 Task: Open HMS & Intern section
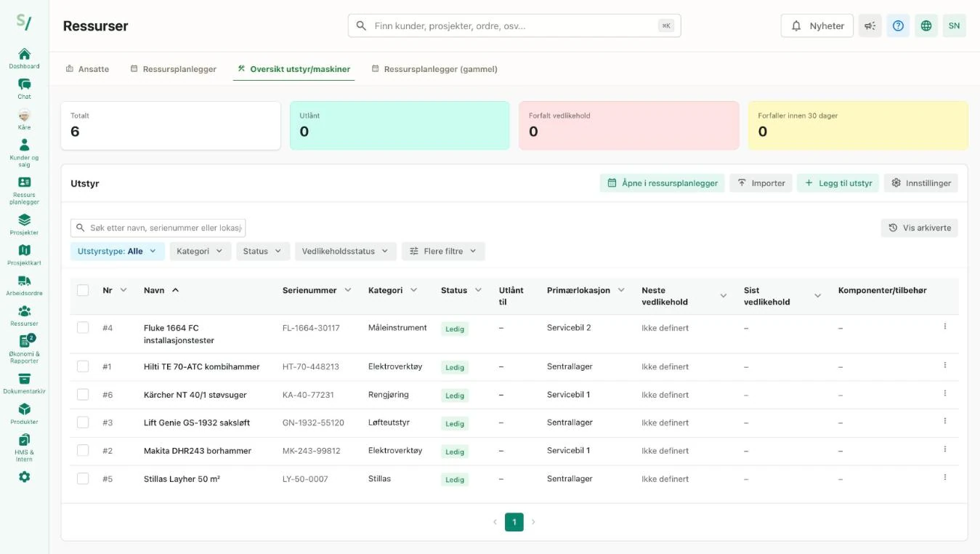click(x=24, y=448)
